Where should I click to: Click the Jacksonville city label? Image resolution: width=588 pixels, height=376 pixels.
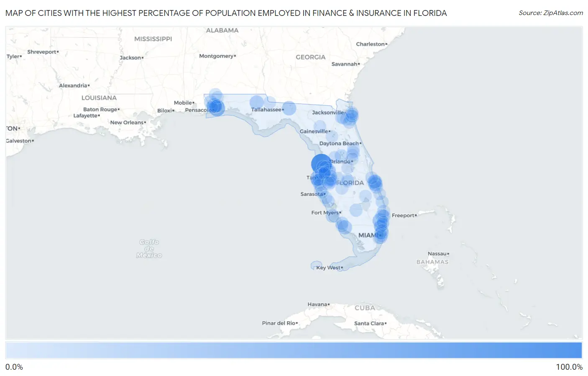point(328,113)
